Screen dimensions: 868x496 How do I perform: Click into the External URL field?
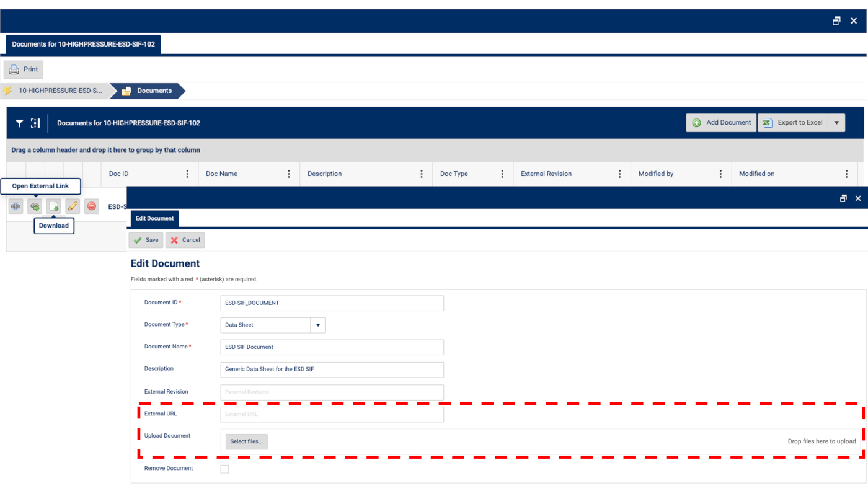click(x=332, y=414)
